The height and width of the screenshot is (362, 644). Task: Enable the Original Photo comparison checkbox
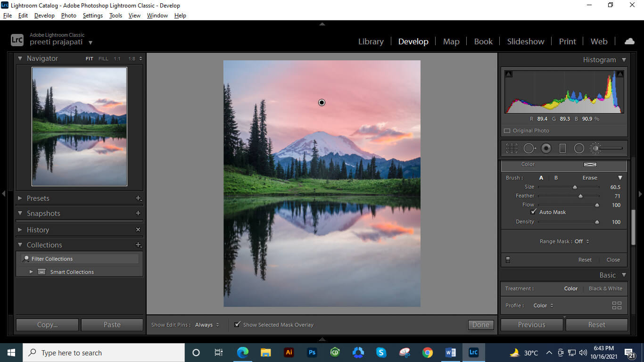click(507, 131)
